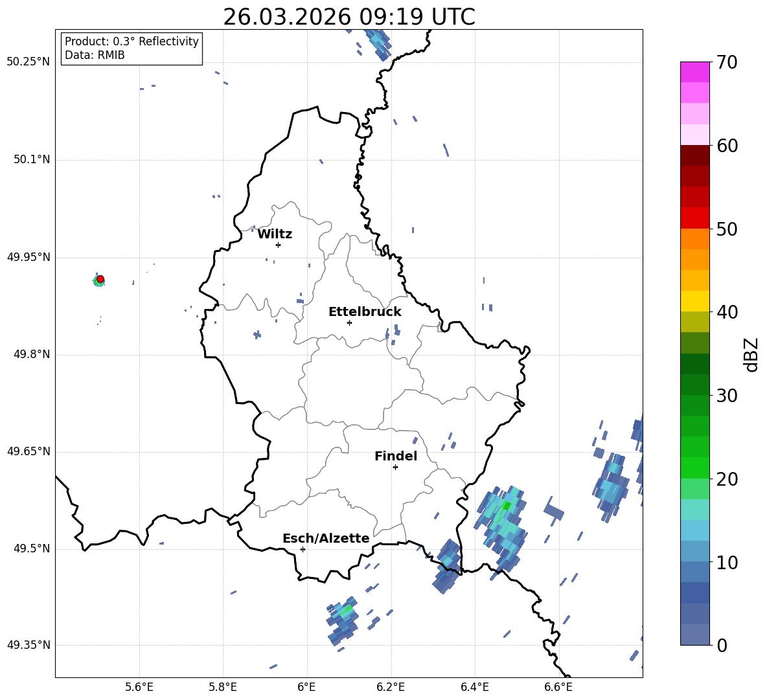Select the Ettelbruck station label

point(365,312)
